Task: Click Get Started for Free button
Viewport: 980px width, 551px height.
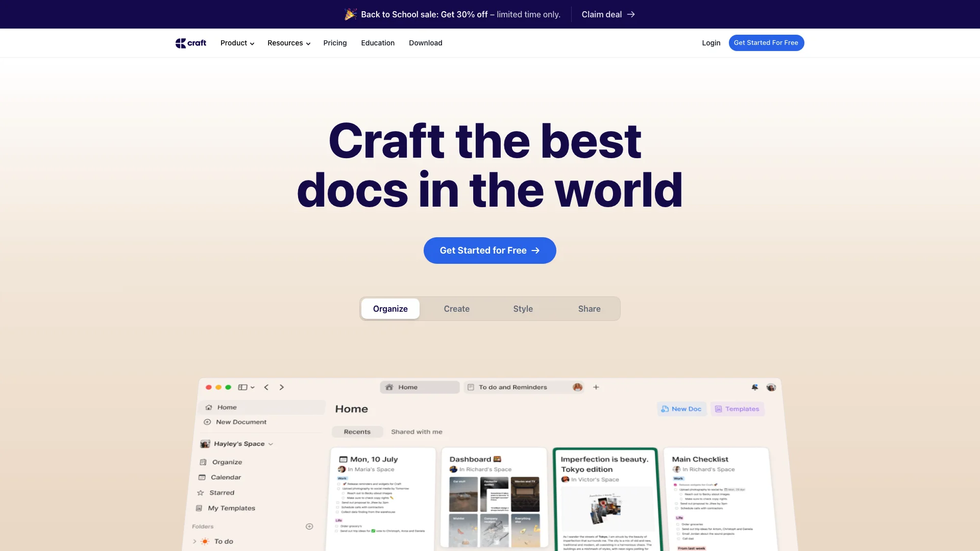Action: [x=489, y=251]
